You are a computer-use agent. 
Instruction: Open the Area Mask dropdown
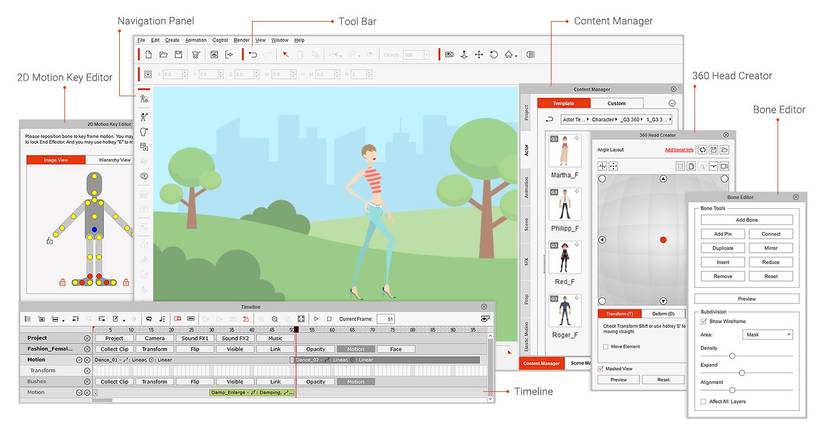pyautogui.click(x=768, y=334)
